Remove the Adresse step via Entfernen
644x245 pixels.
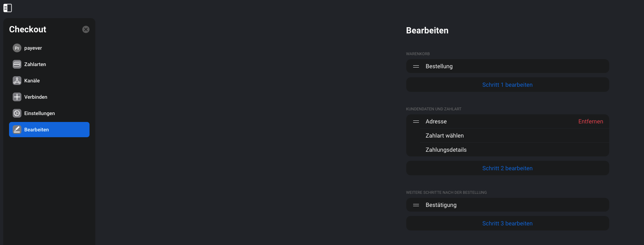pos(591,122)
